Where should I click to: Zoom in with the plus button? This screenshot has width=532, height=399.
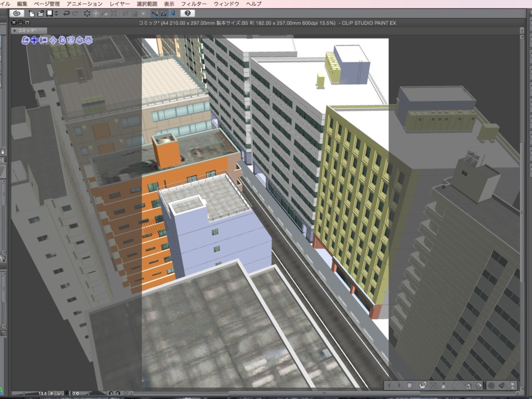pyautogui.click(x=59, y=393)
